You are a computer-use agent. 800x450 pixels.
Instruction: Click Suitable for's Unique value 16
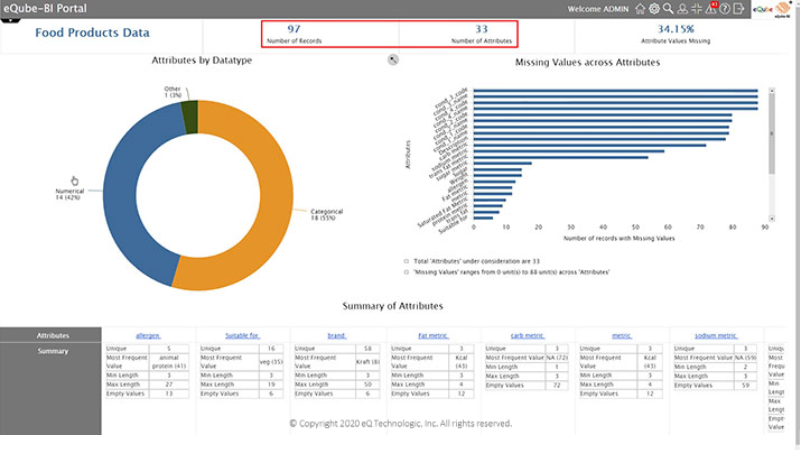click(271, 348)
